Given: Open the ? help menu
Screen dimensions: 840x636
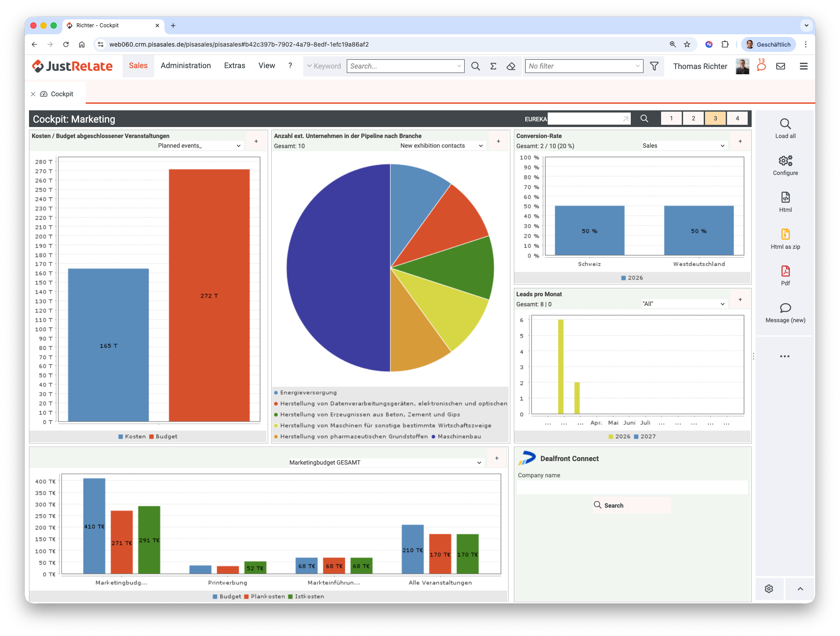Looking at the screenshot, I should pyautogui.click(x=290, y=66).
